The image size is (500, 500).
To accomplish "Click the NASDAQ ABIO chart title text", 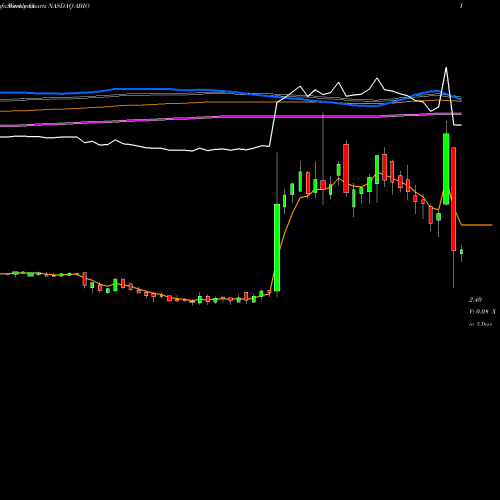I will pyautogui.click(x=69, y=6).
